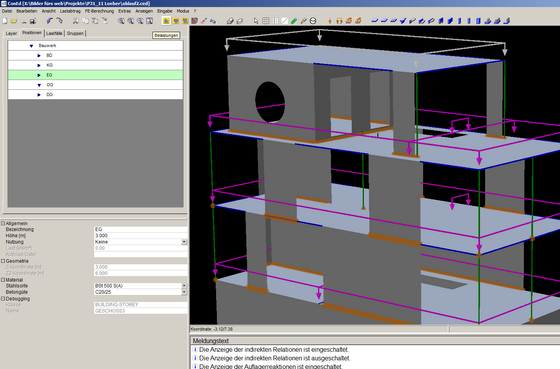
Task: Open the FE-Berechnung menu
Action: pos(99,11)
